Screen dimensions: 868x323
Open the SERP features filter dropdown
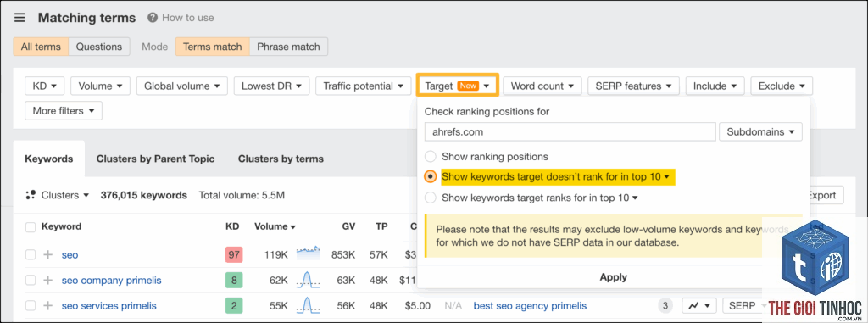click(x=634, y=86)
